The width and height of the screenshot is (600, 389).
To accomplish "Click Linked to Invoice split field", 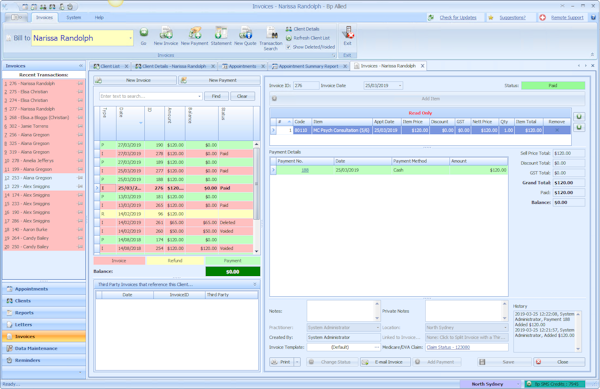I will pos(467,337).
